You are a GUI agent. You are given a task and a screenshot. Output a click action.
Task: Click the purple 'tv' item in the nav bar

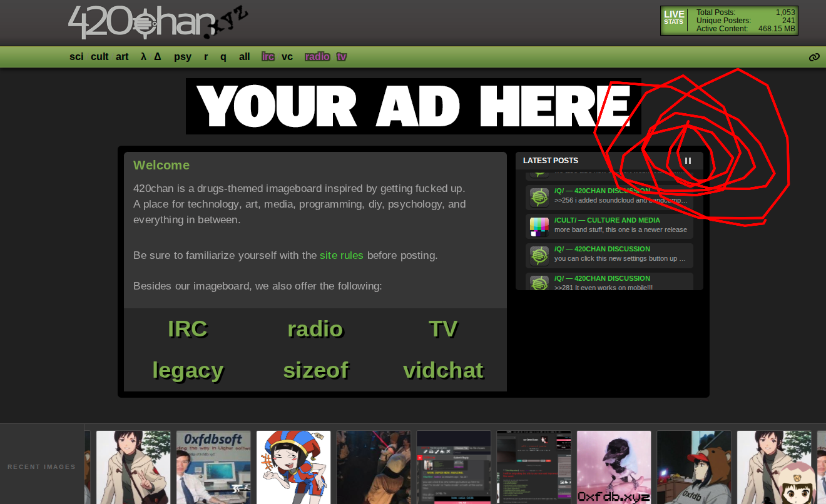342,57
